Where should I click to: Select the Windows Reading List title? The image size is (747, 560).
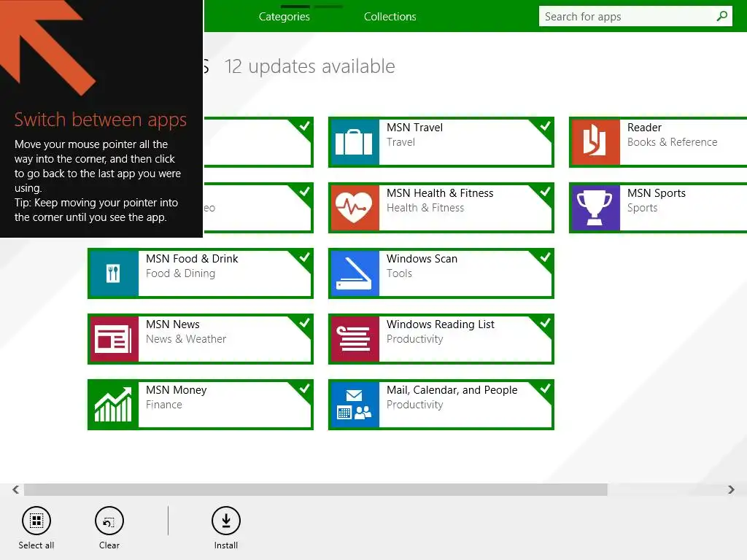[x=440, y=324]
